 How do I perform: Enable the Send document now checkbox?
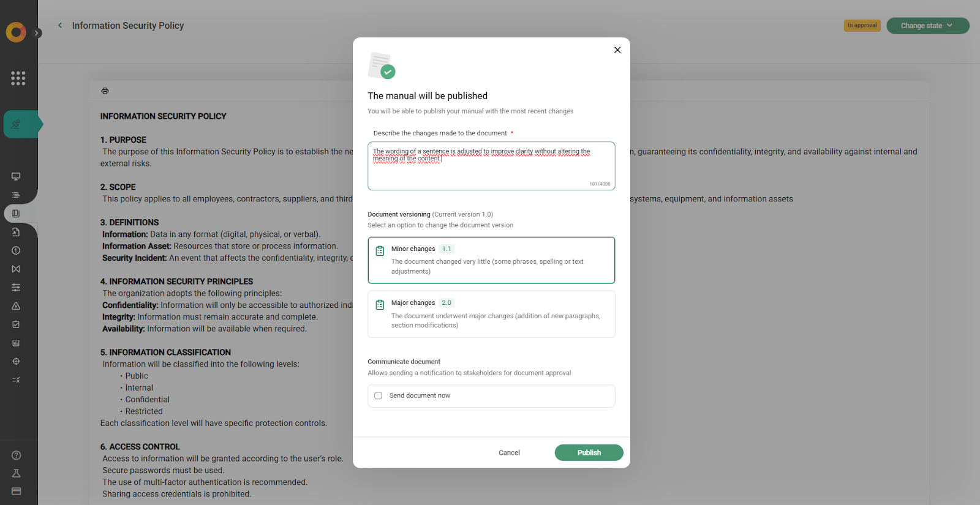[x=379, y=395]
